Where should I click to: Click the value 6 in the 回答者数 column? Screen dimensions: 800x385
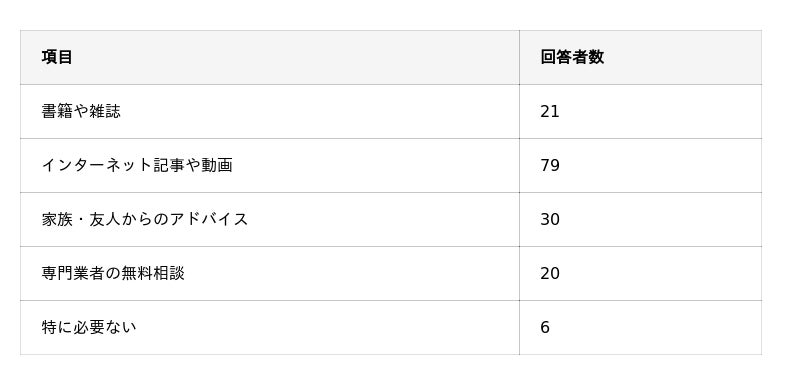545,327
